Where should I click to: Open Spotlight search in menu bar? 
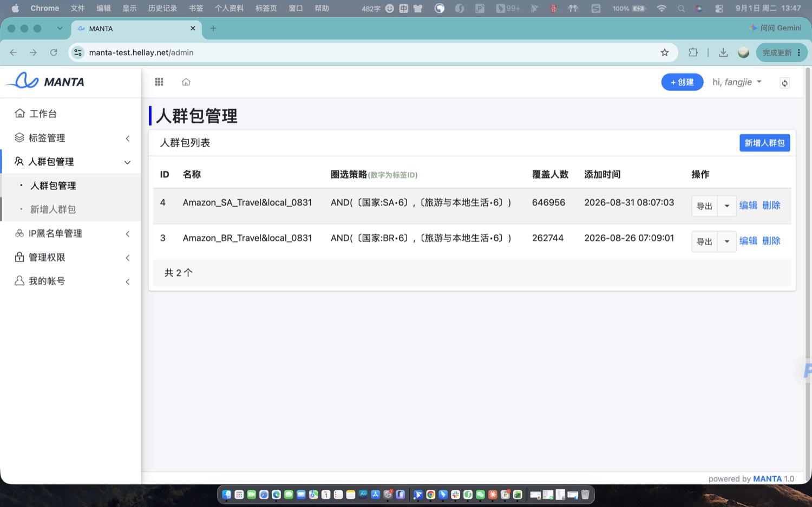(x=681, y=8)
